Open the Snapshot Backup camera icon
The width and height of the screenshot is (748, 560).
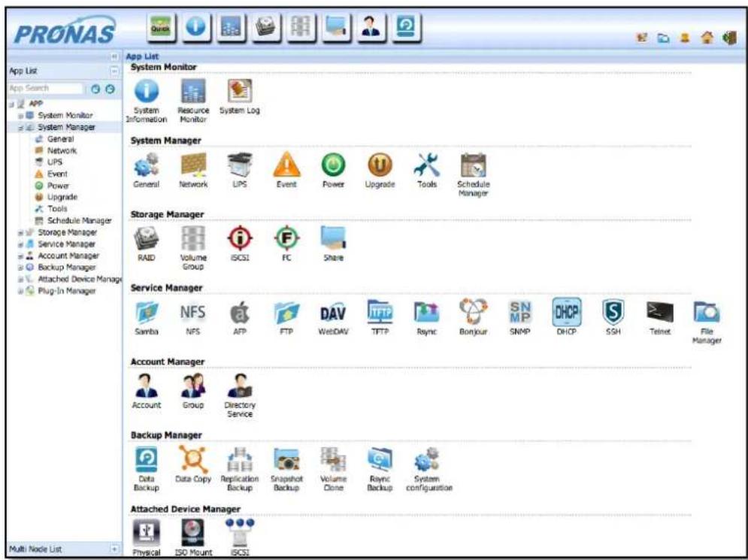286,460
